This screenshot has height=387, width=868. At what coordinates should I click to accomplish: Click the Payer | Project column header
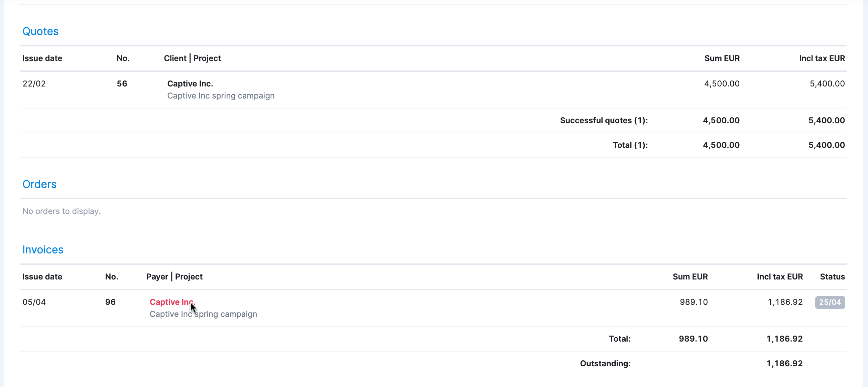(174, 276)
